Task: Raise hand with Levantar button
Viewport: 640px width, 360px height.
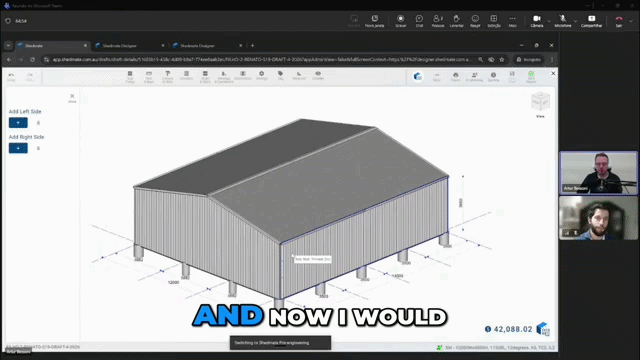Action: 456,21
